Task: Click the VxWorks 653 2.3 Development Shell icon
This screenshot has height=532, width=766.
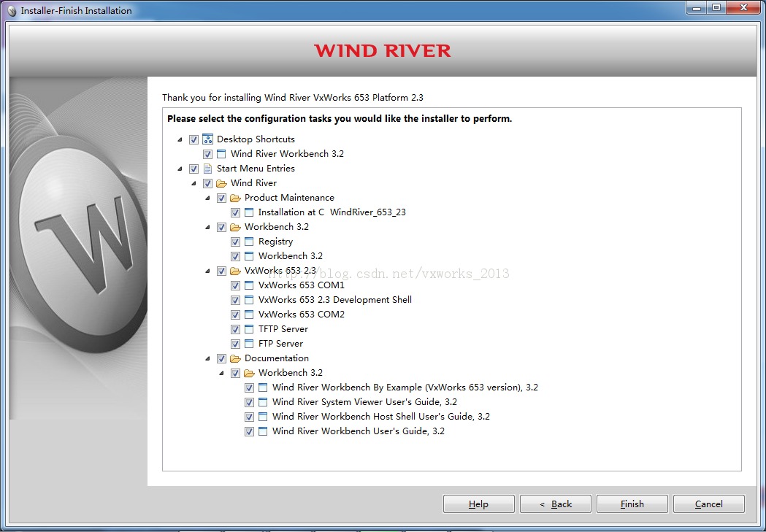Action: pos(249,300)
